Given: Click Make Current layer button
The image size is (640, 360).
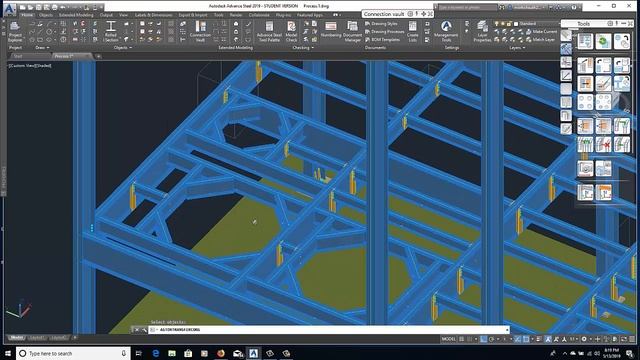Looking at the screenshot, I should coord(542,31).
